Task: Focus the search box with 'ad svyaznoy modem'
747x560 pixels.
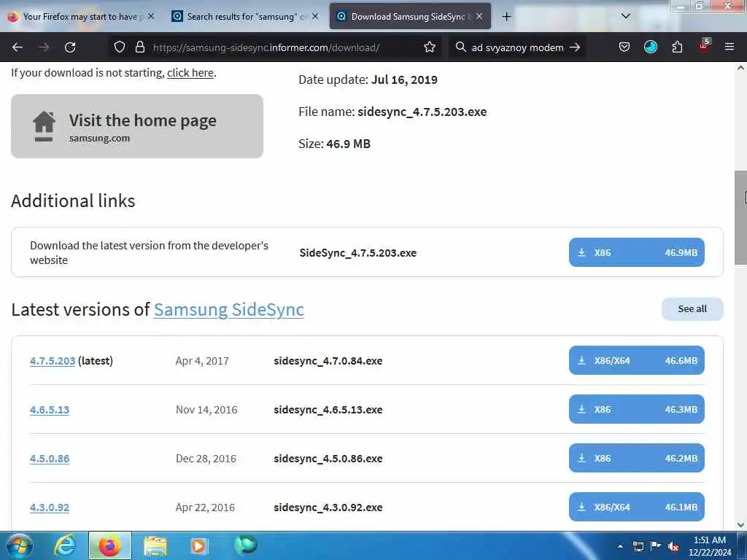Action: pyautogui.click(x=517, y=47)
